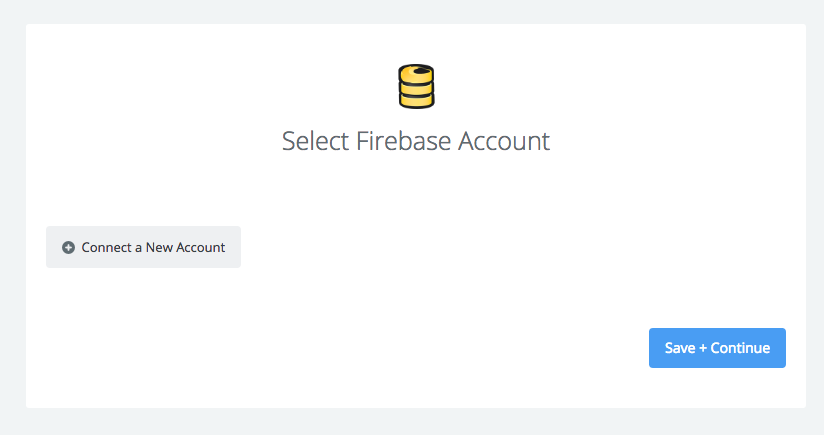
Task: Click the word Firebase in the heading
Action: pos(403,141)
